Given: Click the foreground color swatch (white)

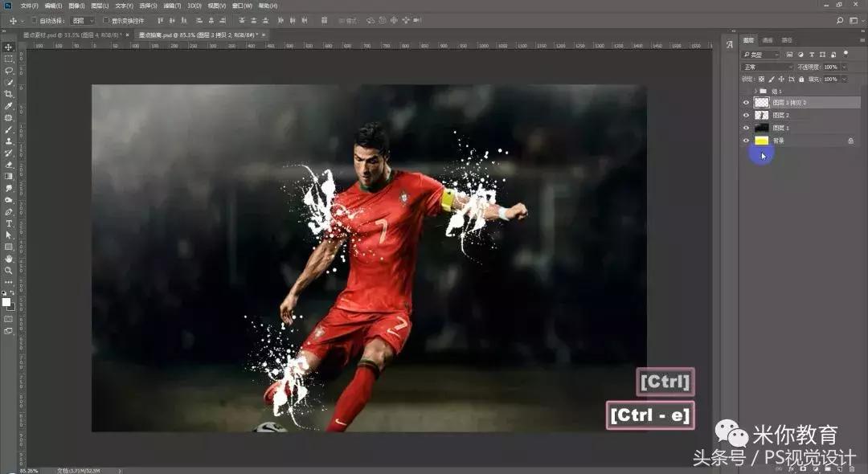Looking at the screenshot, I should 6,302.
